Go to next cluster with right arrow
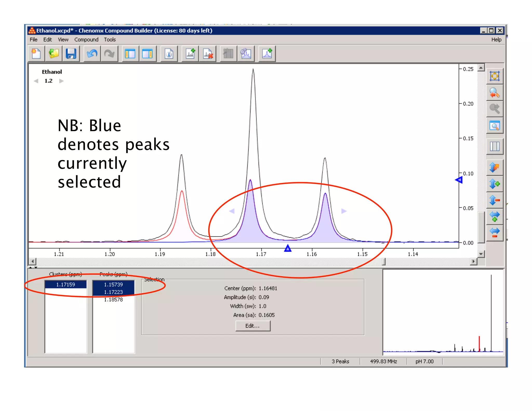 click(x=61, y=81)
